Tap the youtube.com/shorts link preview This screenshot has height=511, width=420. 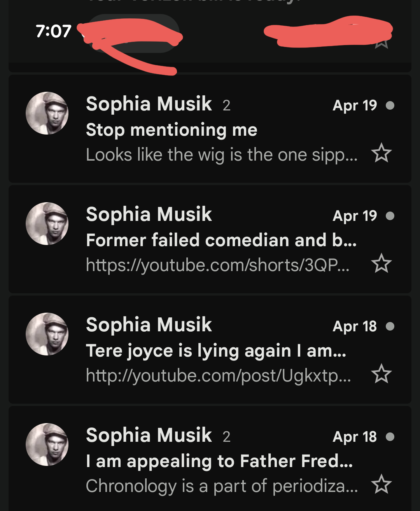(217, 265)
